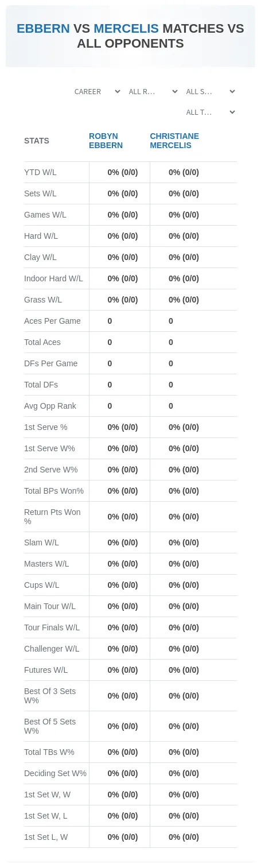
Task: Open the CAREER timeframe dropdown
Action: tap(96, 92)
